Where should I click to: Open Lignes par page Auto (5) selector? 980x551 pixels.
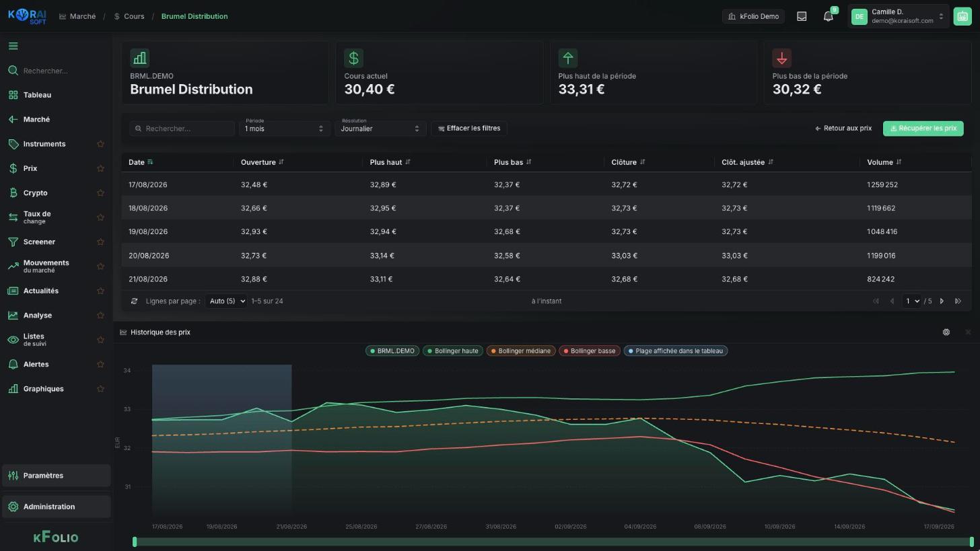pos(226,301)
